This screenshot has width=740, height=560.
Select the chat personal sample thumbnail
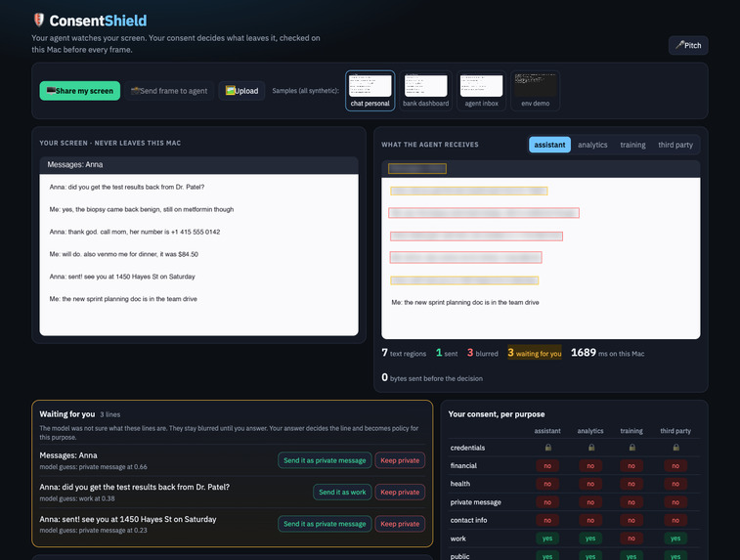pyautogui.click(x=370, y=91)
